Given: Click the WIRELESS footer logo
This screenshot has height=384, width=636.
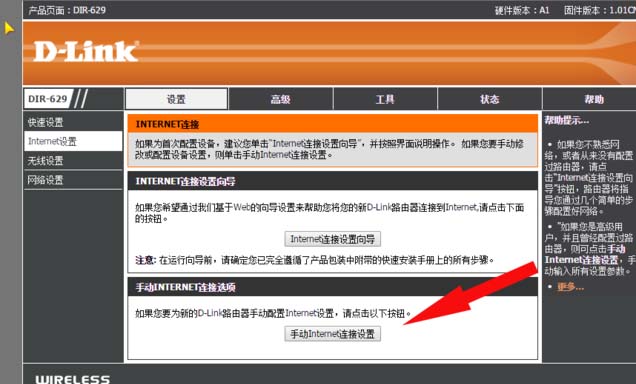Looking at the screenshot, I should [73, 379].
